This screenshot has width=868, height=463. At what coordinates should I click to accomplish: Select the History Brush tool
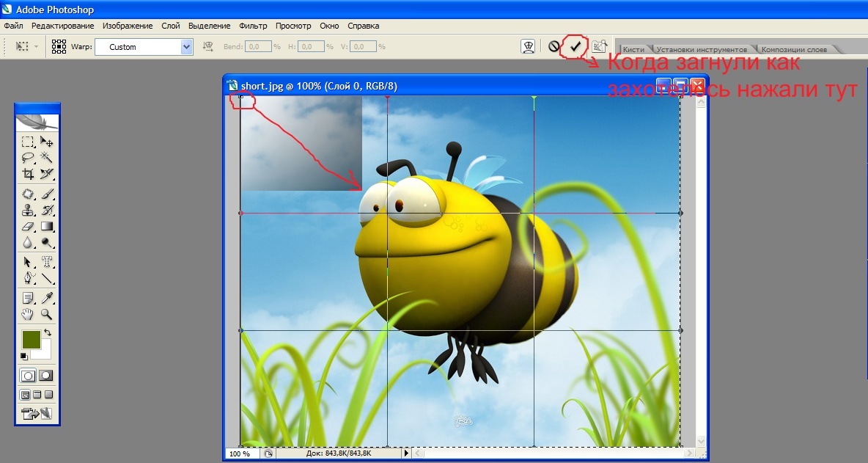coord(46,210)
